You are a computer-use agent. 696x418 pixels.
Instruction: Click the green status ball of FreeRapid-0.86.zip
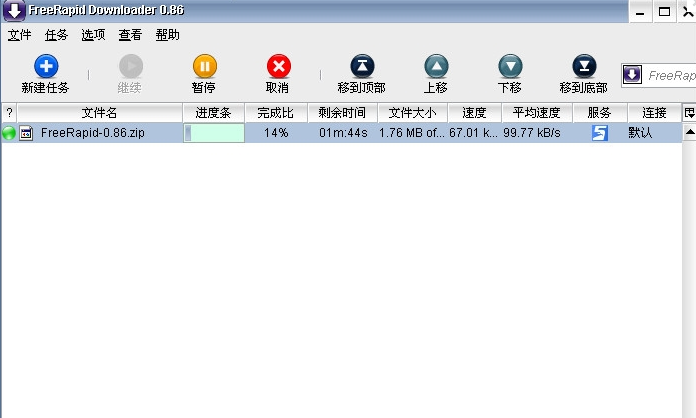(9, 133)
